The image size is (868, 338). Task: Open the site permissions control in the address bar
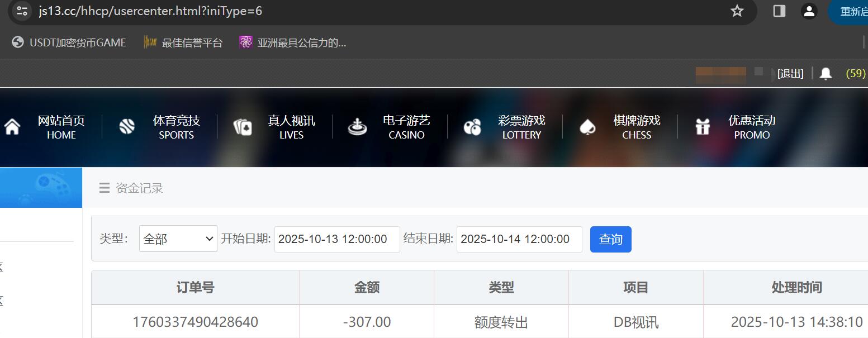click(x=21, y=11)
